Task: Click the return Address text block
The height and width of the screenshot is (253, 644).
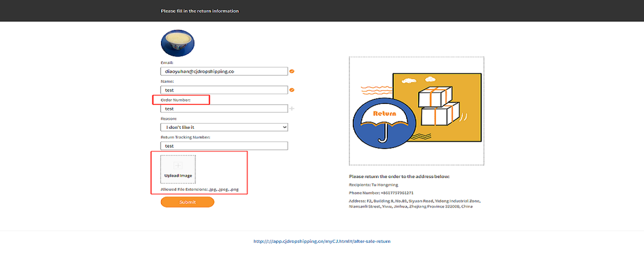Action: 414,204
